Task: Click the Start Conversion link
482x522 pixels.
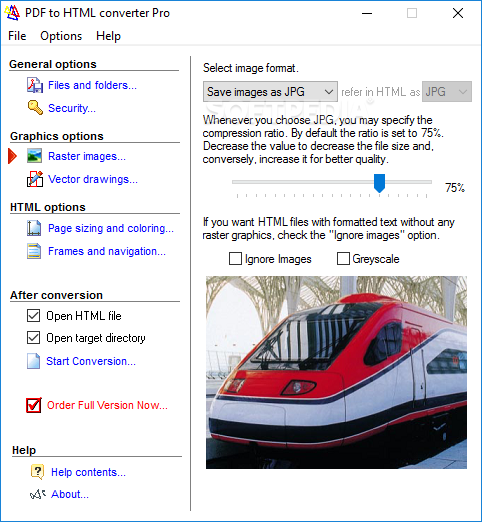Action: [91, 361]
